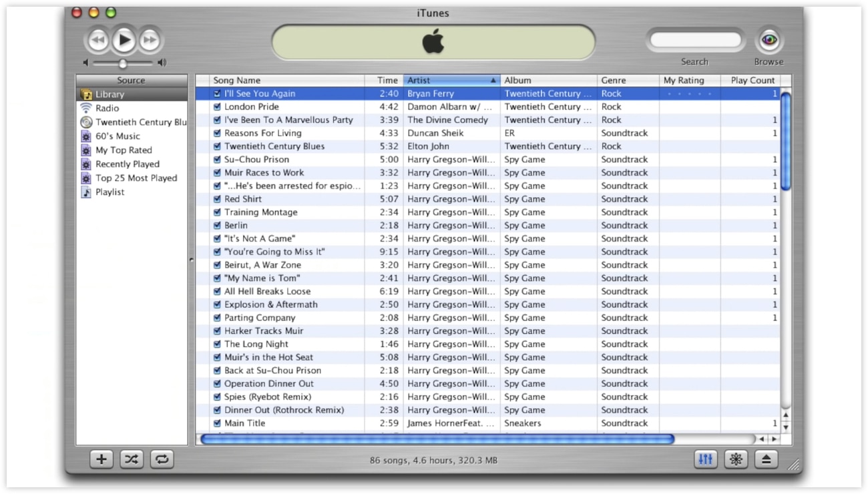Uncheck Red Shirt checkbox

tap(217, 199)
